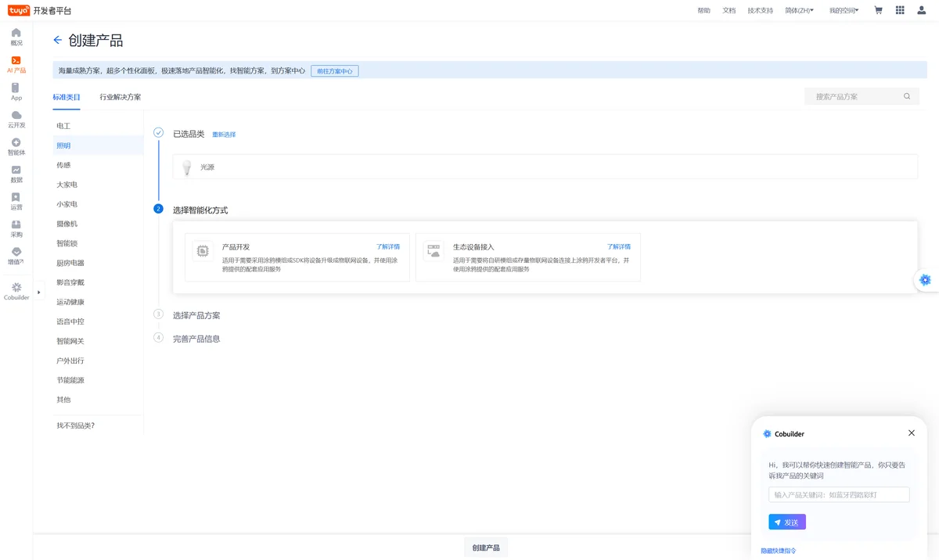939x560 pixels.
Task: Send the Cobuilder message with 发送
Action: [787, 522]
